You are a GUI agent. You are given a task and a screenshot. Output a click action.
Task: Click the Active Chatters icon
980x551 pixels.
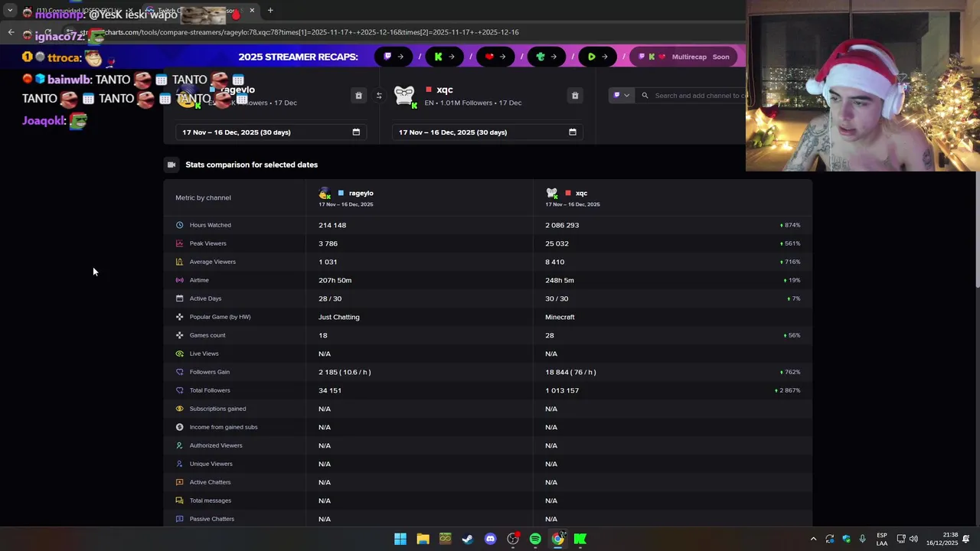(179, 482)
